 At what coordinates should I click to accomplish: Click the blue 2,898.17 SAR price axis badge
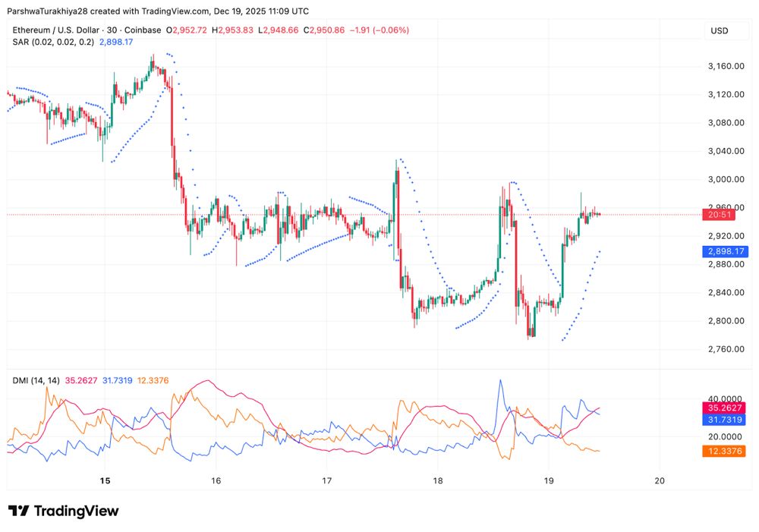point(726,251)
